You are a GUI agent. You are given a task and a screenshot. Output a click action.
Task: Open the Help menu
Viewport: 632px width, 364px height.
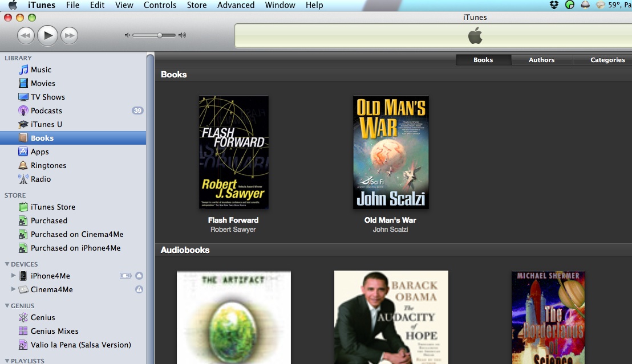pyautogui.click(x=314, y=5)
